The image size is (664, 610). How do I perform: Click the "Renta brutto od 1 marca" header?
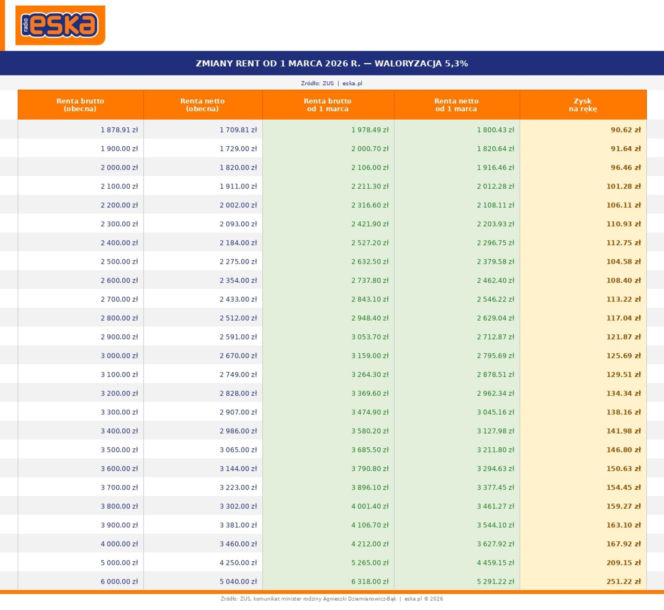[x=328, y=105]
